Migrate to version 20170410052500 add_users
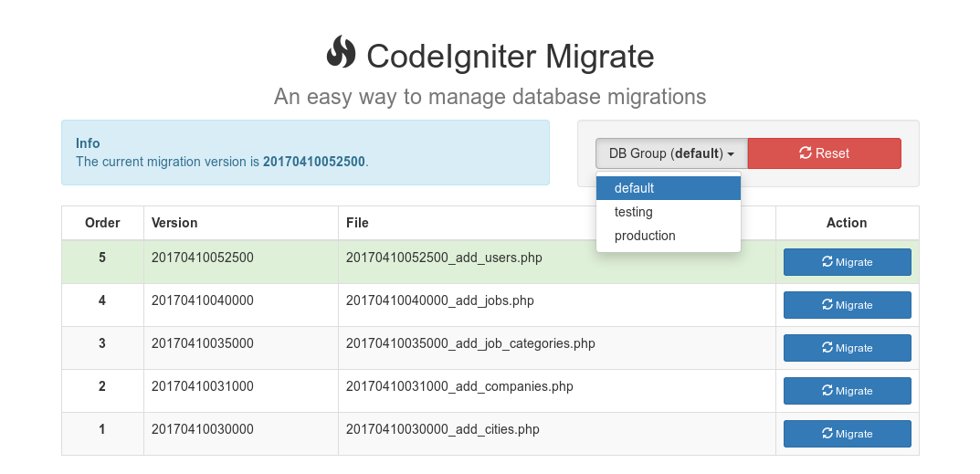 [847, 262]
